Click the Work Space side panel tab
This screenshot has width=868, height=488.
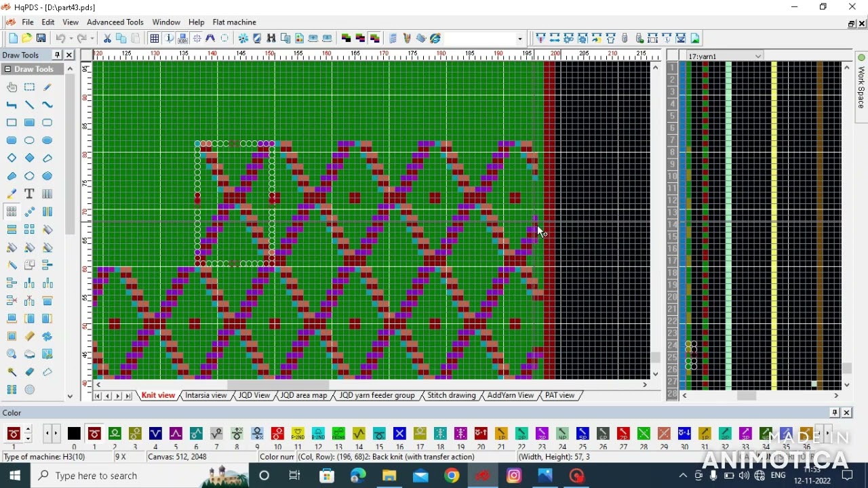pyautogui.click(x=861, y=87)
